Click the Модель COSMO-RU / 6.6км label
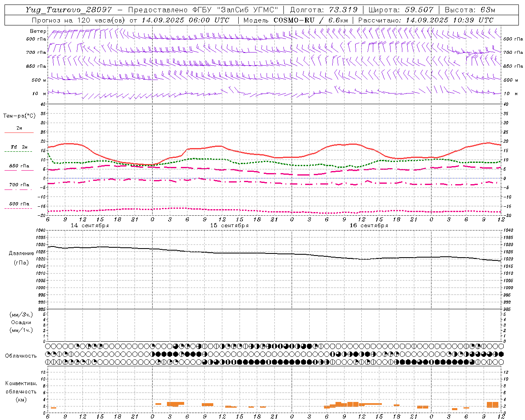 296,20
